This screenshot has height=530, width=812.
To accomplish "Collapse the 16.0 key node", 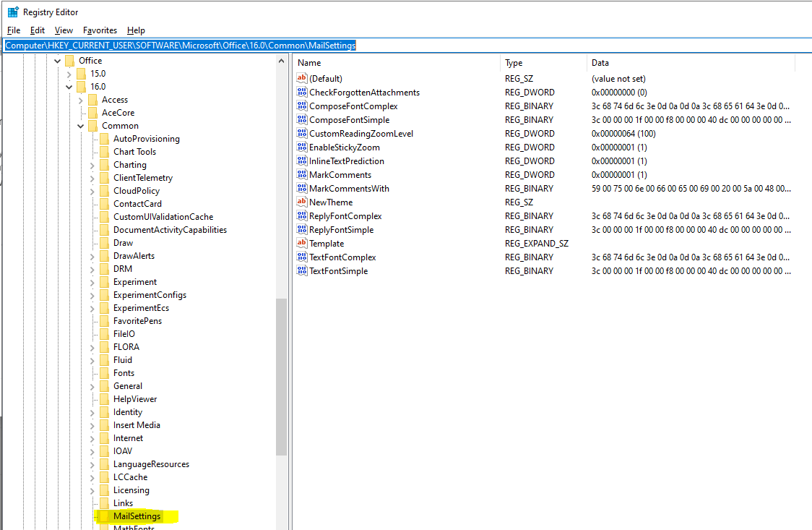I will (69, 87).
